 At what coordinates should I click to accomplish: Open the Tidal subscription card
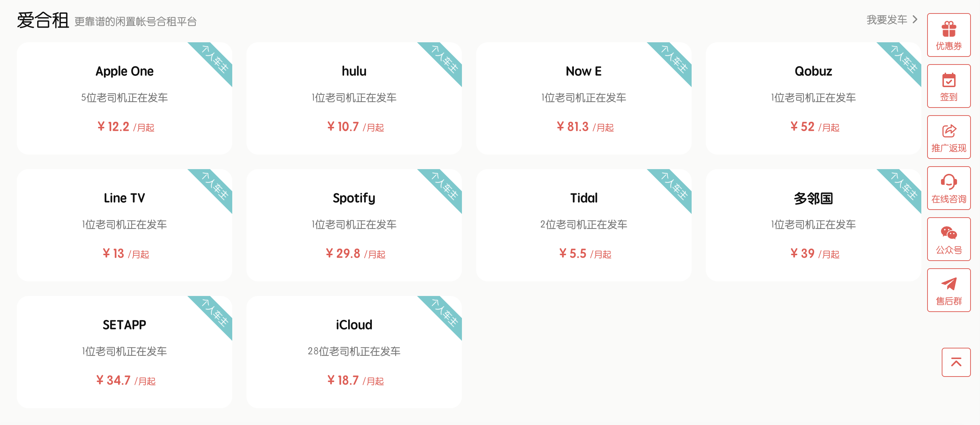(584, 225)
